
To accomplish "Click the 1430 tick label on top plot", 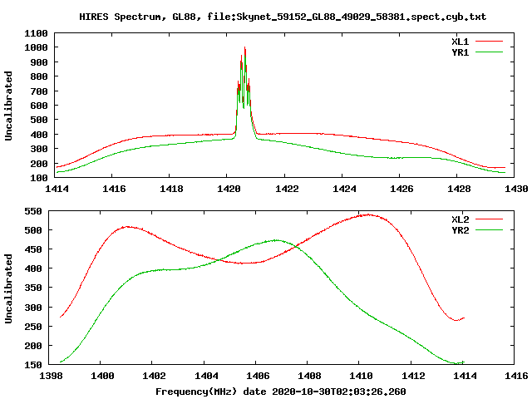I will (516, 189).
